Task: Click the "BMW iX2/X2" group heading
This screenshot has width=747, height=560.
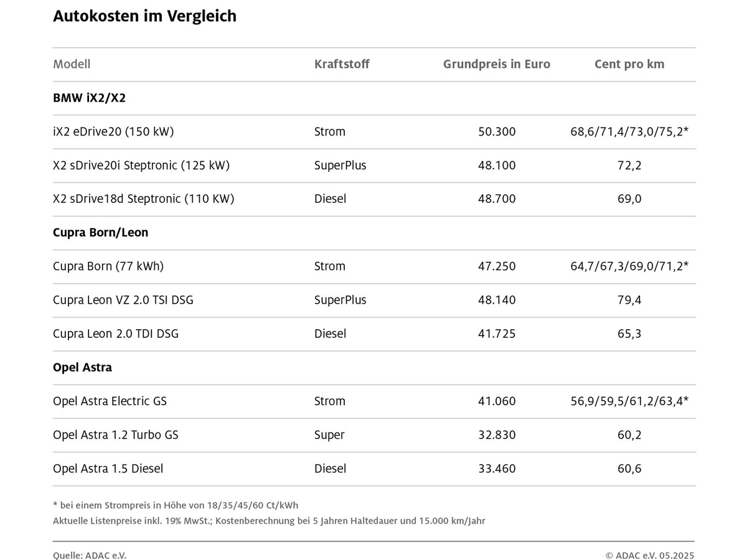Action: pyautogui.click(x=90, y=98)
